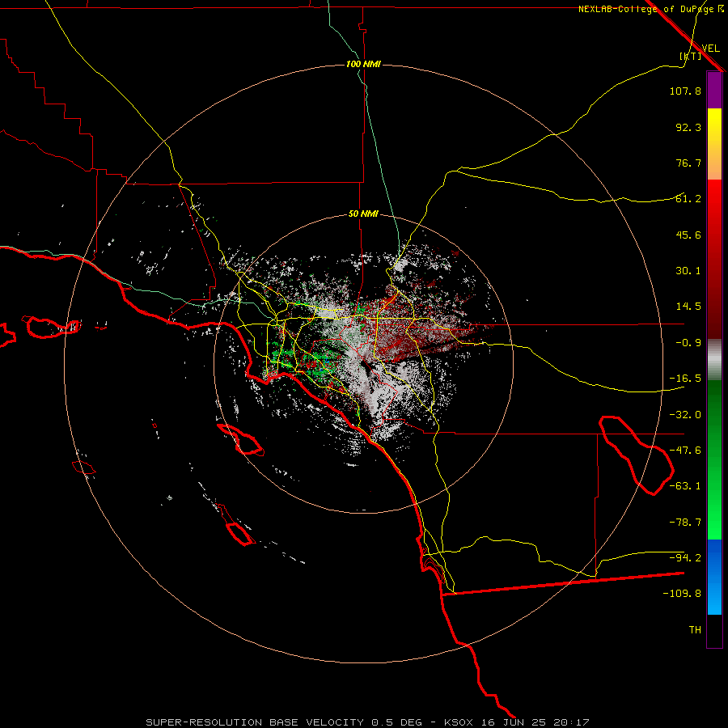
Task: Click the Super-Resolution Base Velocity caption
Action: tap(368, 722)
